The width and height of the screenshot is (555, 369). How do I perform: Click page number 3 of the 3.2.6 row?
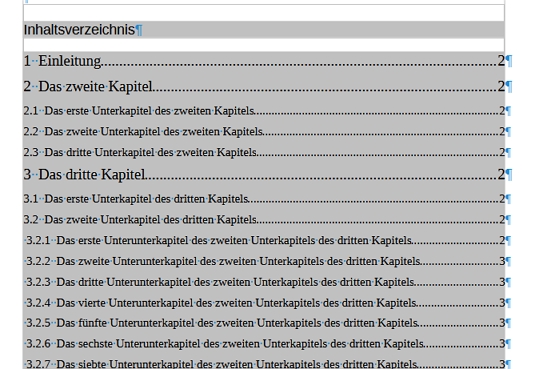[x=502, y=344]
